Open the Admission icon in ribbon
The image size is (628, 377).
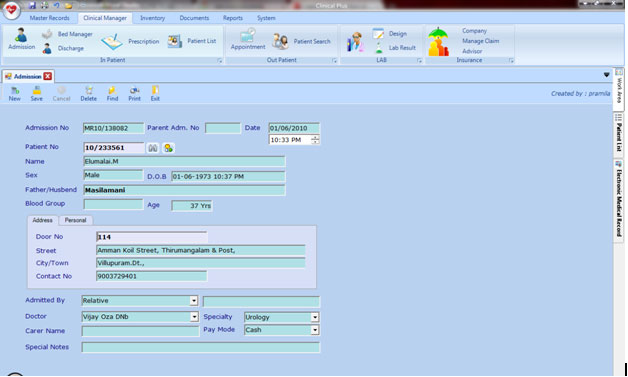(21, 39)
